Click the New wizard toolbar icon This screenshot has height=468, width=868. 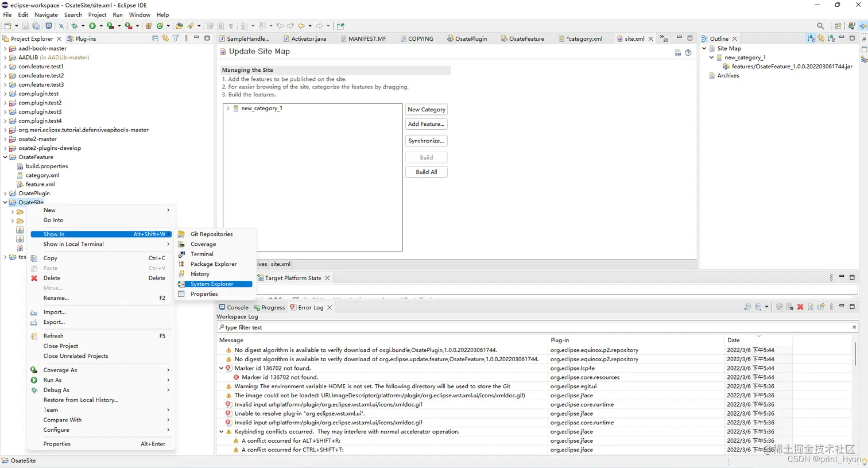point(7,26)
